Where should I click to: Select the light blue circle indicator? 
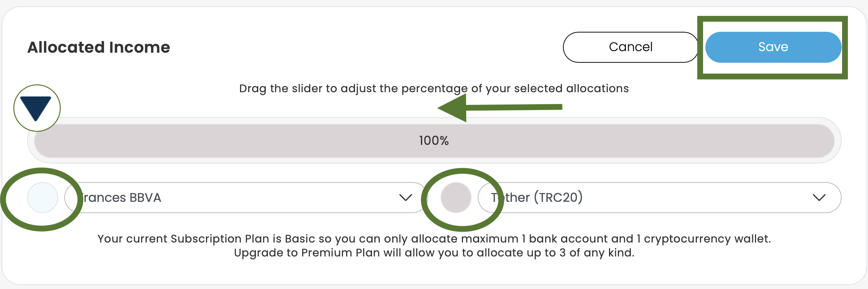(x=43, y=198)
